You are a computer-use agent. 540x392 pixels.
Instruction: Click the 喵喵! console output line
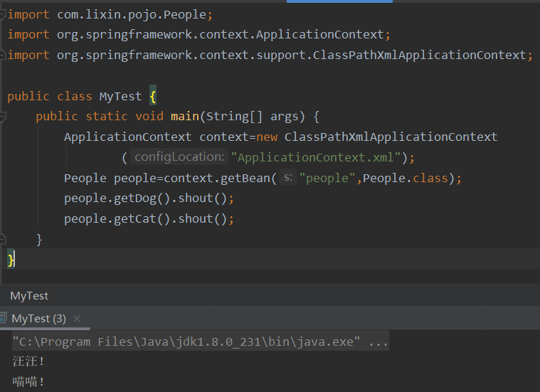click(28, 381)
